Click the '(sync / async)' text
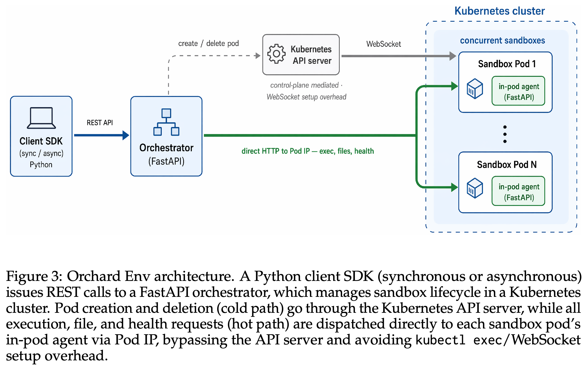588x370 pixels. coord(41,153)
